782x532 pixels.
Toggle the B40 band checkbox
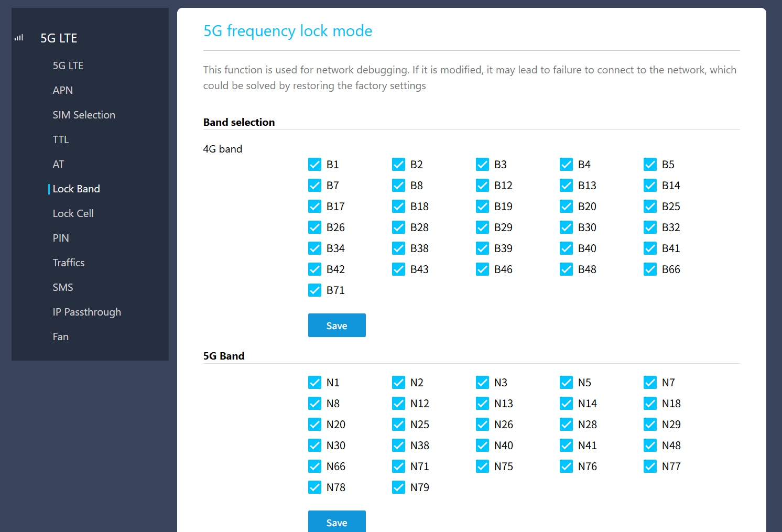click(x=566, y=248)
